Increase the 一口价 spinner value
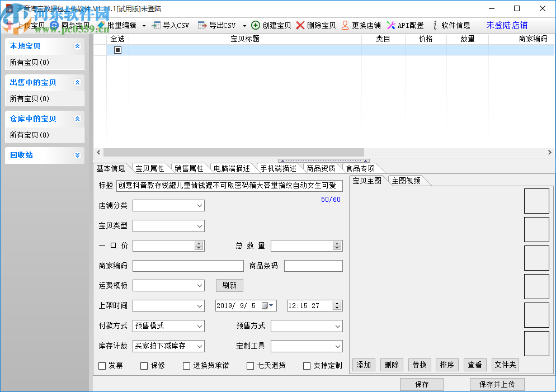The height and width of the screenshot is (392, 556). click(x=199, y=243)
